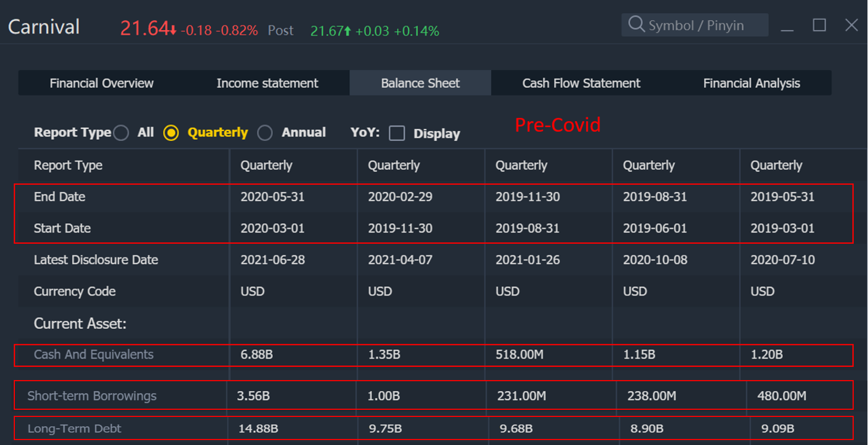Screen dimensions: 868x445
Task: Click the 1.00B short-term borrowings value
Action: point(383,396)
